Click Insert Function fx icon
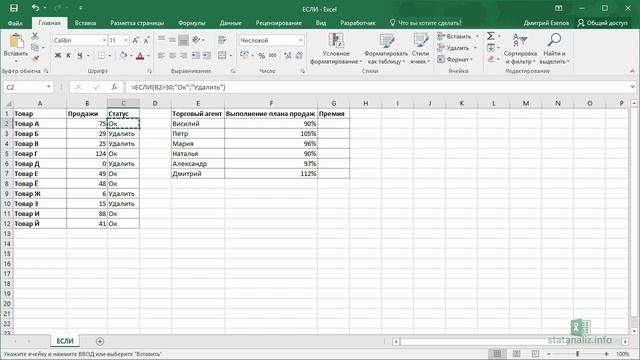640x360 pixels. (115, 87)
